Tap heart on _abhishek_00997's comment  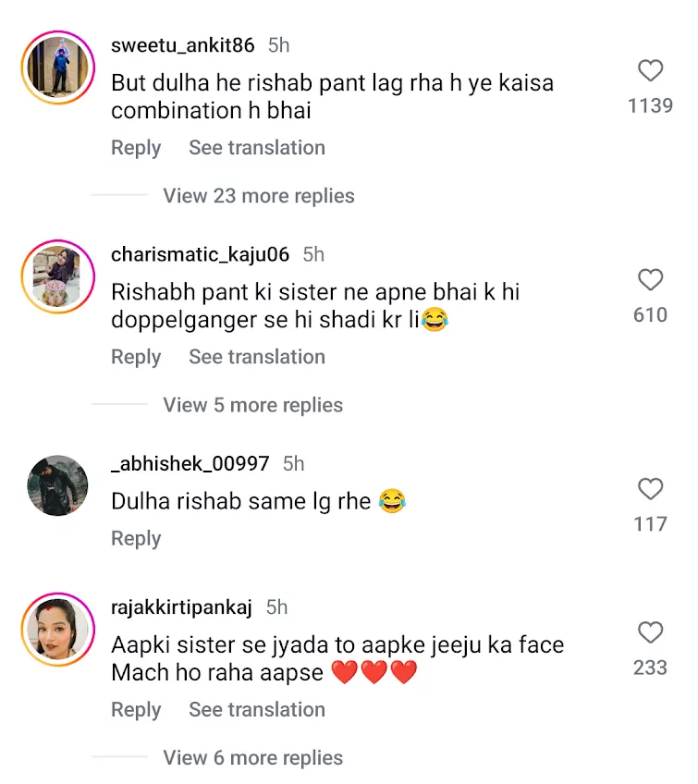click(651, 489)
